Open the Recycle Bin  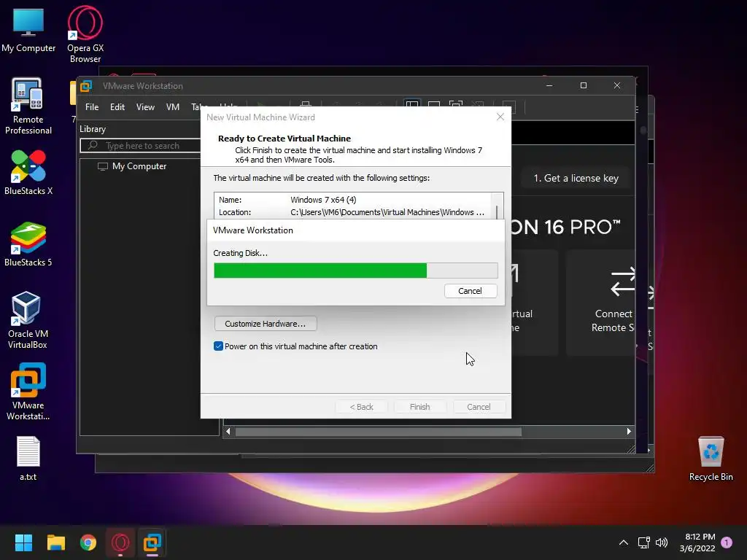point(711,458)
